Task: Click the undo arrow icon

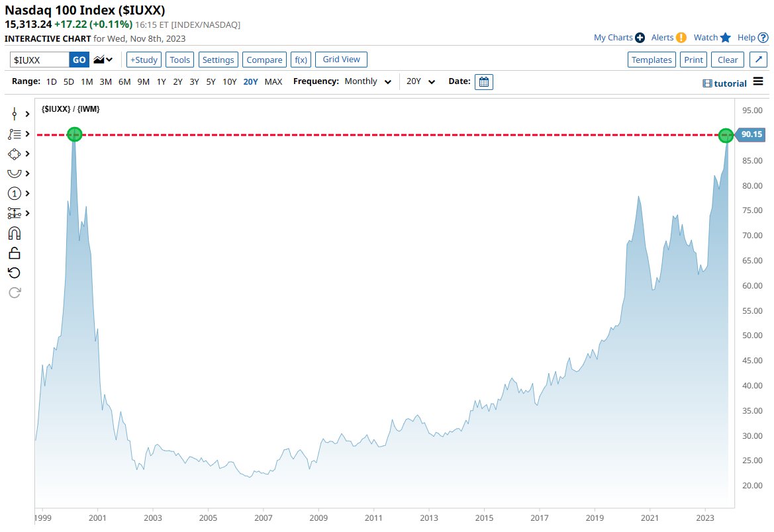Action: [x=15, y=273]
